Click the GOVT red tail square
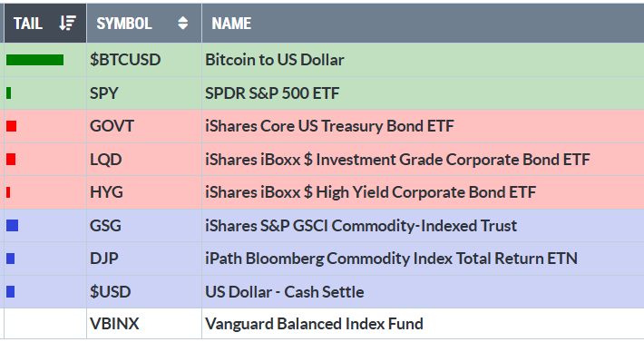Screen dimensions: 644x342 (11, 126)
